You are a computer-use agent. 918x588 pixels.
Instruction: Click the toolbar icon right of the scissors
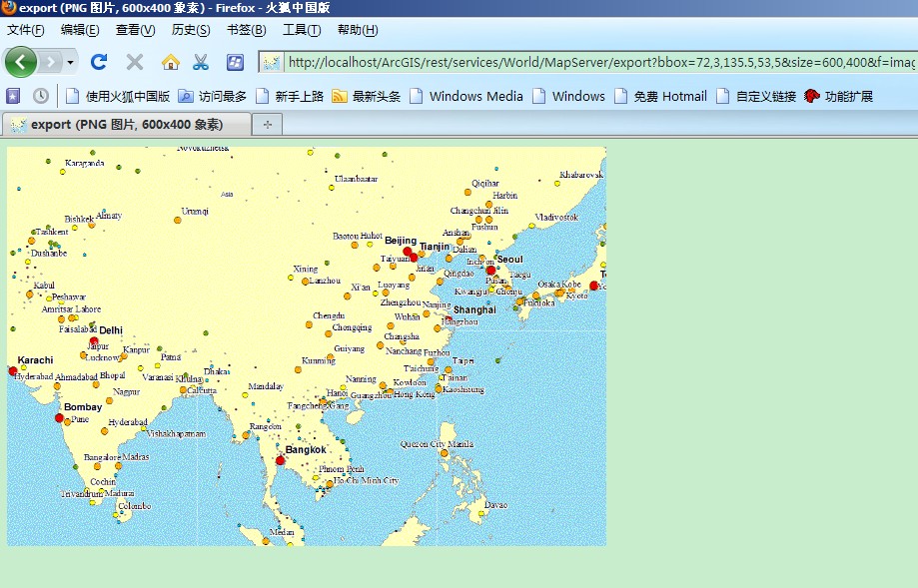(235, 62)
